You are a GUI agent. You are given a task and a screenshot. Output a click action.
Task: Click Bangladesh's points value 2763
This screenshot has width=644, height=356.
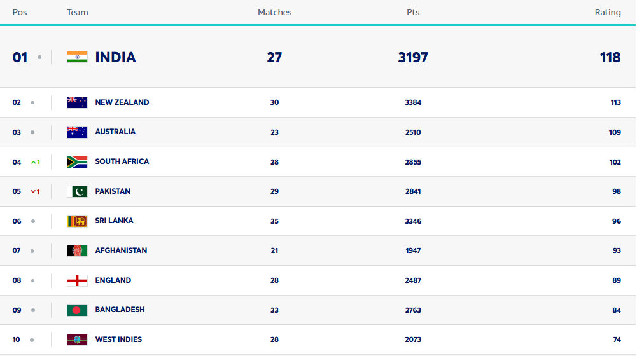coord(413,310)
